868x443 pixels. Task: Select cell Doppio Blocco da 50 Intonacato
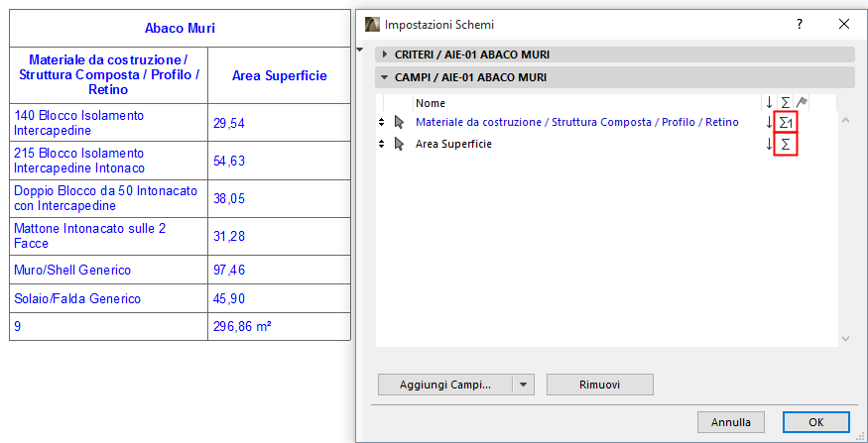(109, 198)
